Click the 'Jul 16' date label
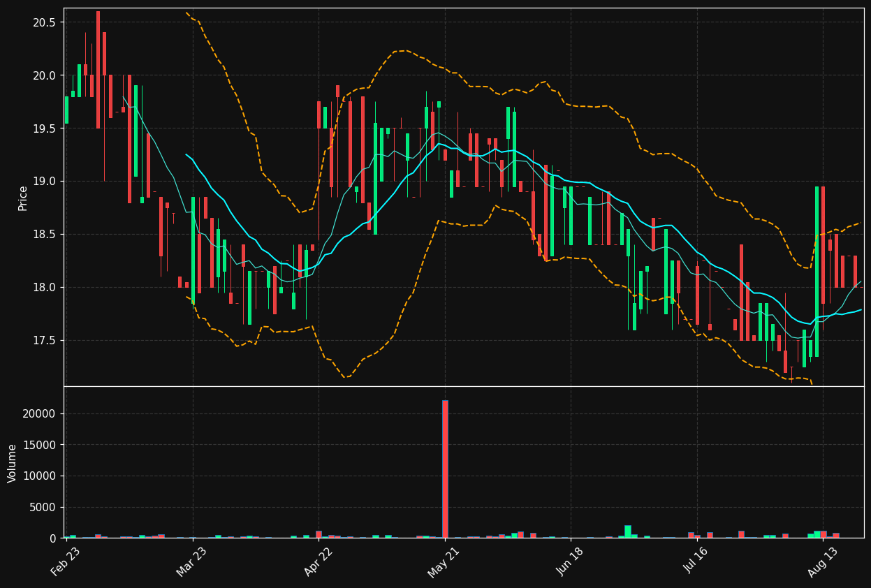 tap(696, 561)
